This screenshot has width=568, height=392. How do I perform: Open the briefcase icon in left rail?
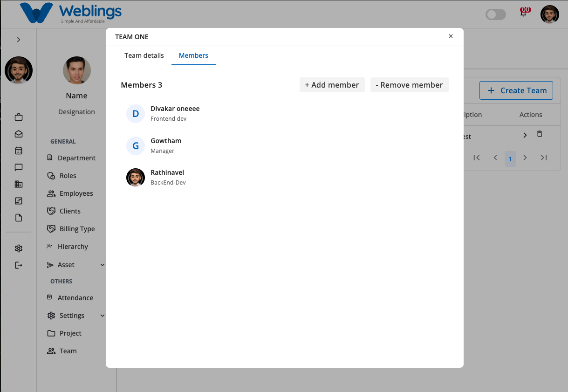click(19, 117)
